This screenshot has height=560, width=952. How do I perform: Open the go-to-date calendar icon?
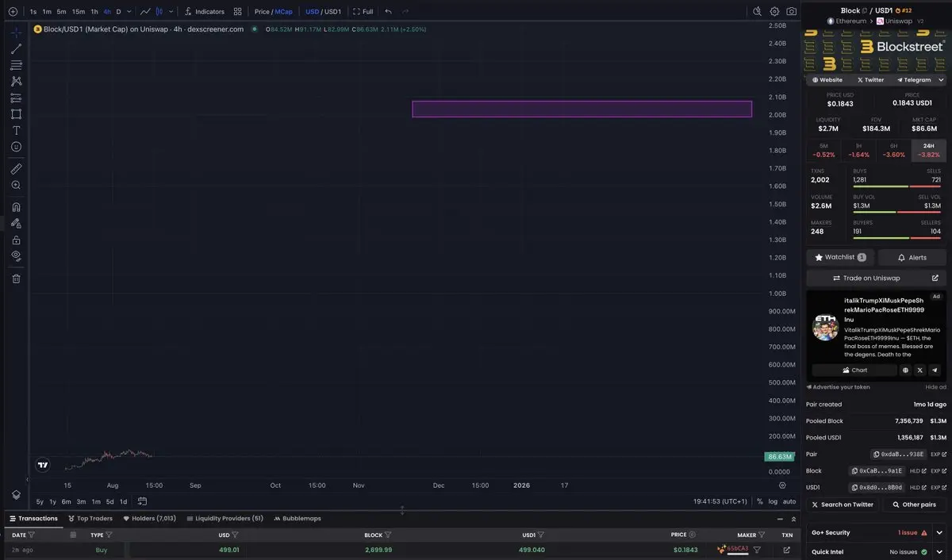coord(143,501)
